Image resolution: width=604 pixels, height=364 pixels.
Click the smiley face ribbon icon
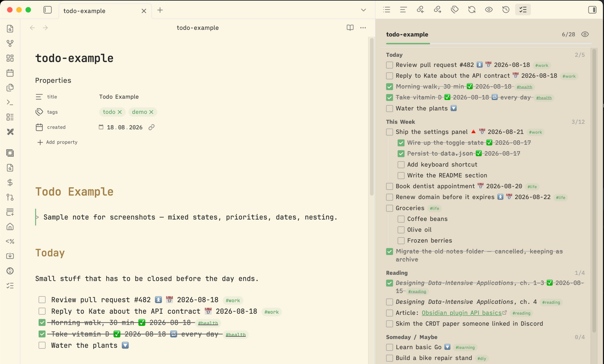10,271
